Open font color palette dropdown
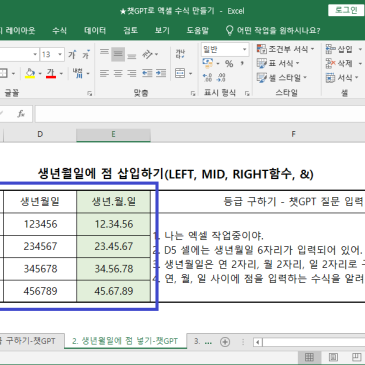This screenshot has width=365, height=365. click(x=61, y=73)
